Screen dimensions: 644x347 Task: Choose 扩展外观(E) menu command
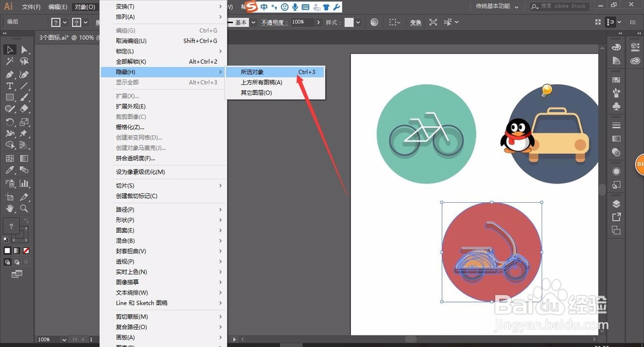[x=164, y=106]
